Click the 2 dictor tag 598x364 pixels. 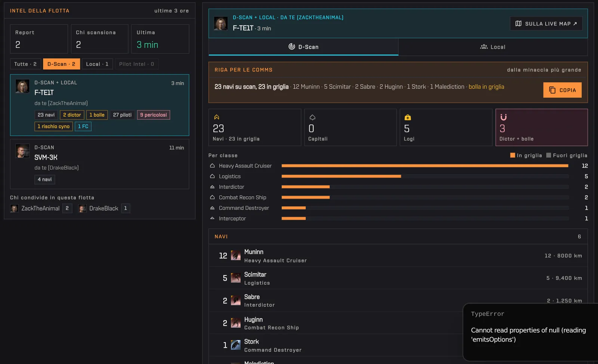point(72,115)
